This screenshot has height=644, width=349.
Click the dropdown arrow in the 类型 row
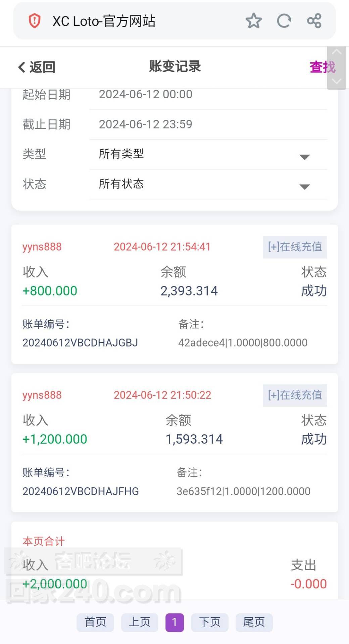304,157
